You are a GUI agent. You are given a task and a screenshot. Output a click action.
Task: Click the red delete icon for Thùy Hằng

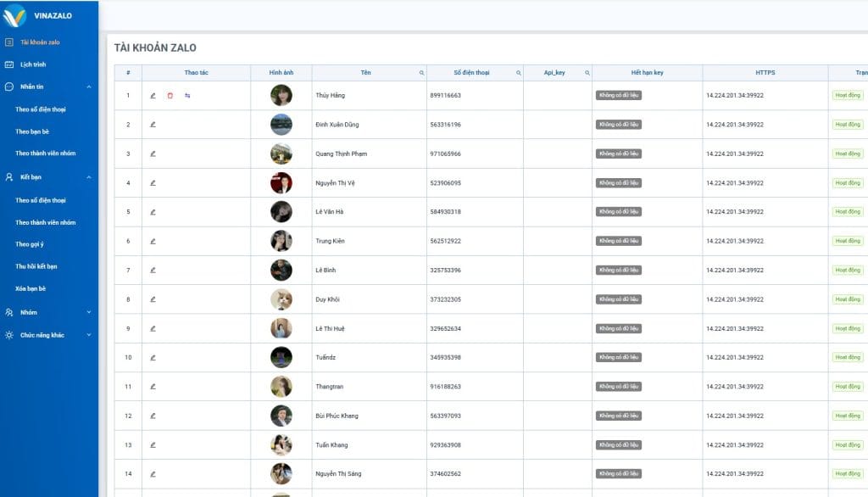[170, 96]
